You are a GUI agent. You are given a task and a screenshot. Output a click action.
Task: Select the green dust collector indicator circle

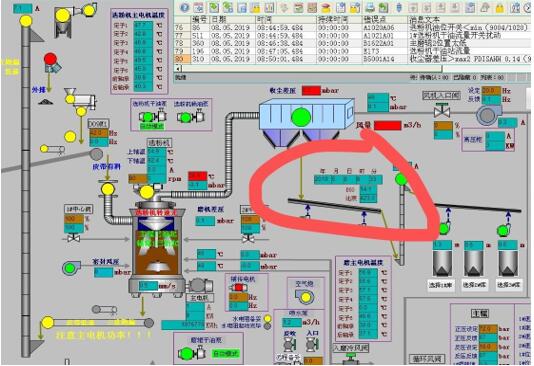(301, 117)
